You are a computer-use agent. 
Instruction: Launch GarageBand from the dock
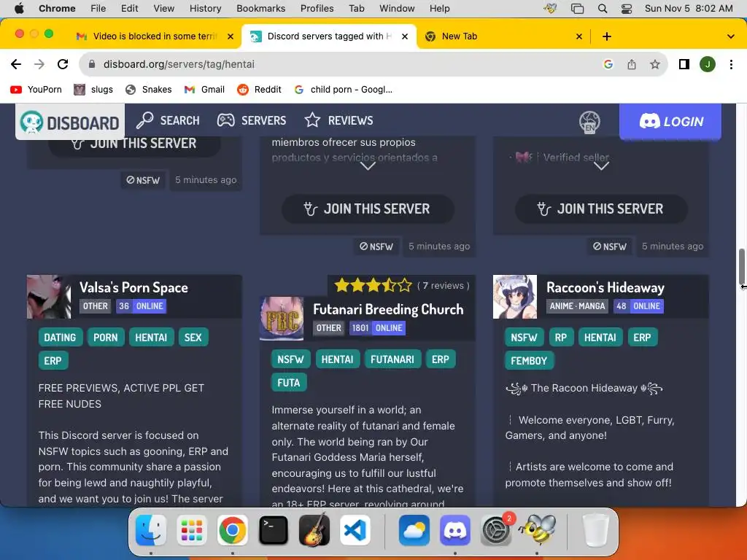(314, 530)
